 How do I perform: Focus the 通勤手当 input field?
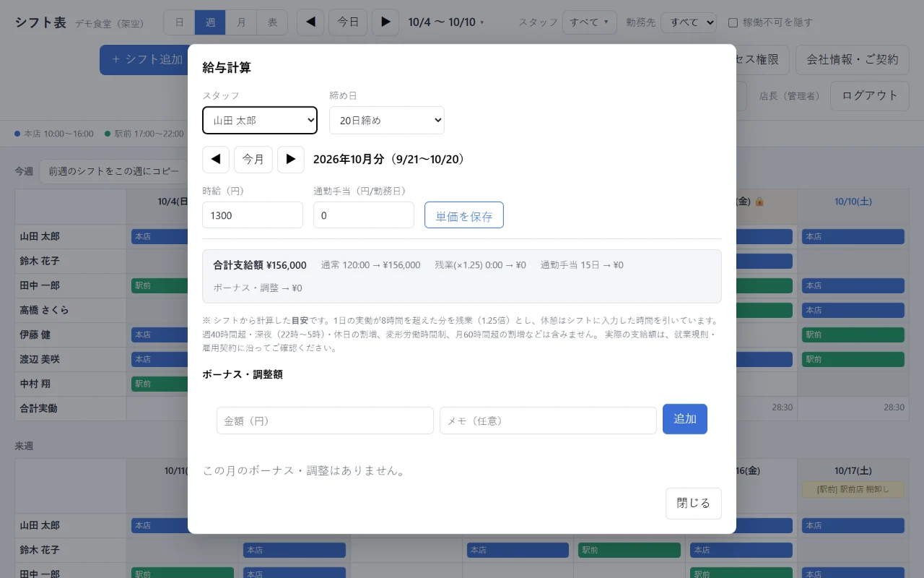[x=364, y=215]
